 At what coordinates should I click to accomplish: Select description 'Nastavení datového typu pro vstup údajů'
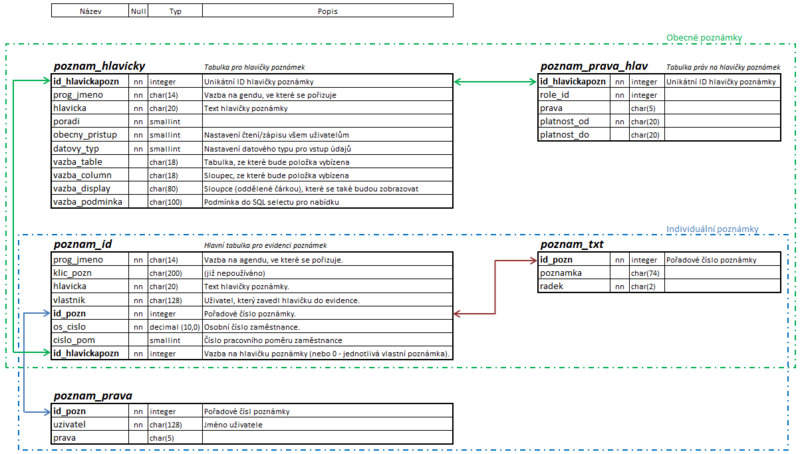click(278, 149)
